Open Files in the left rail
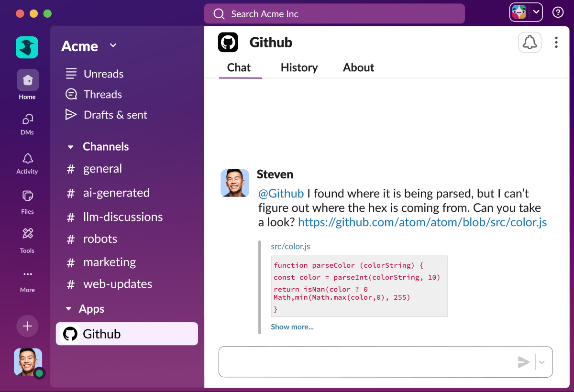574x392 pixels. point(27,196)
